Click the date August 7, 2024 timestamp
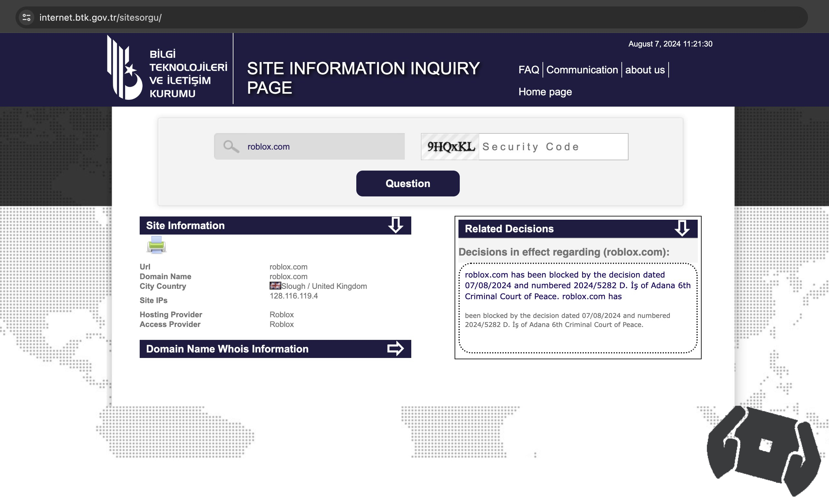 [x=670, y=44]
